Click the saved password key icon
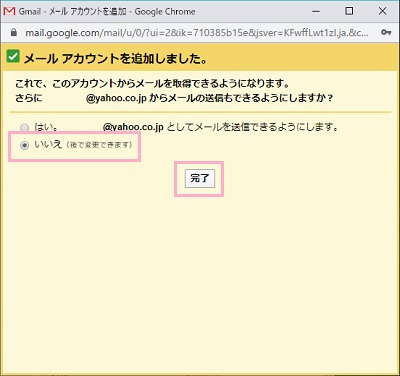 click(x=386, y=32)
